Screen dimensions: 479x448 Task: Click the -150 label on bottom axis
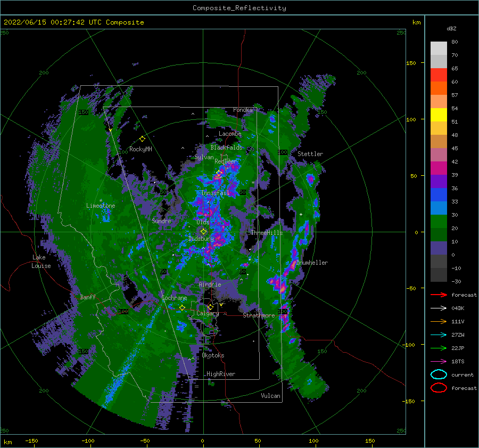(31, 441)
